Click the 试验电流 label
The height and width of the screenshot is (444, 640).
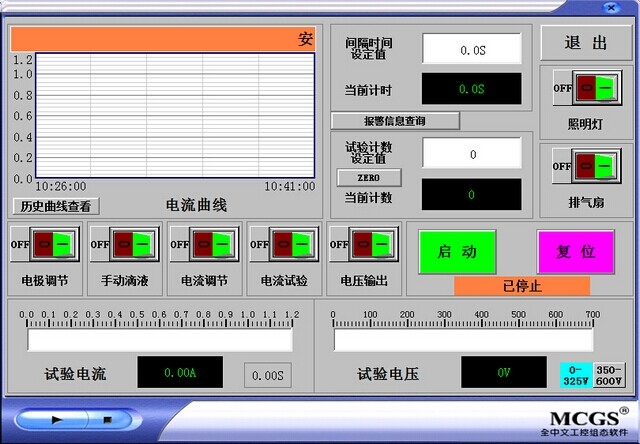[75, 374]
